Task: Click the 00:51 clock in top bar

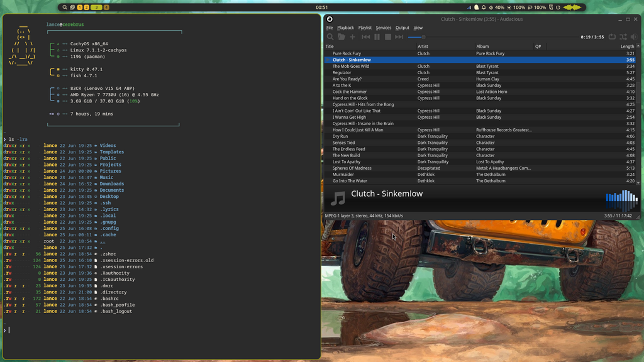Action: pos(321,8)
